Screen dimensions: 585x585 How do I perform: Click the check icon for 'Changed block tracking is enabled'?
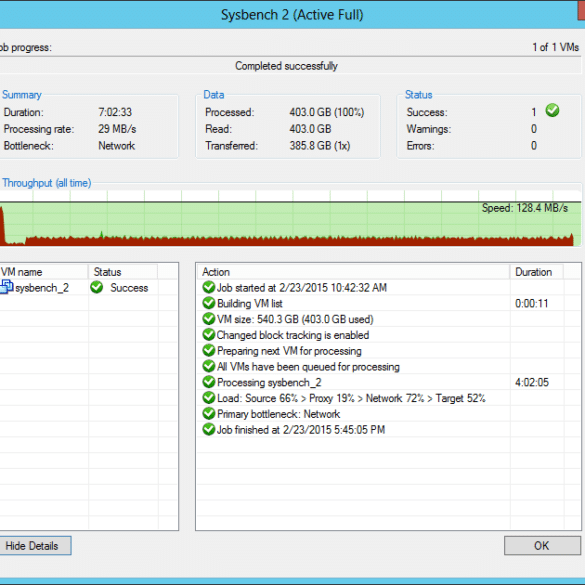pyautogui.click(x=209, y=335)
